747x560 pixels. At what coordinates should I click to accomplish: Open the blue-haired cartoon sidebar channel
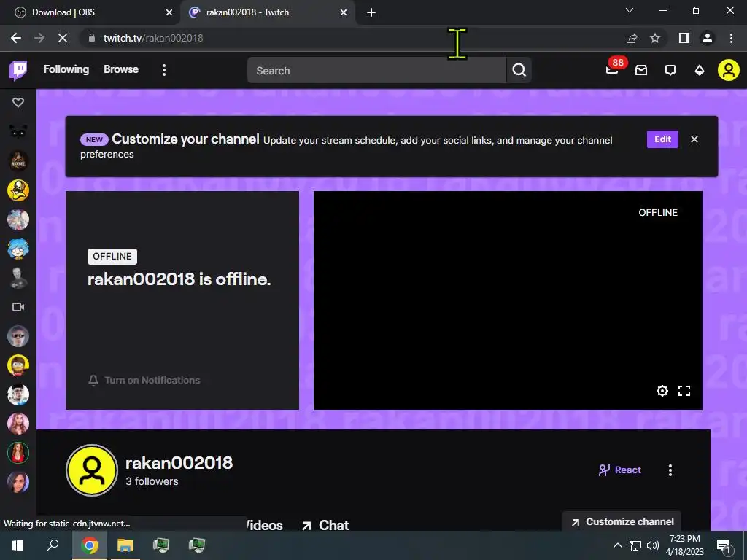point(18,249)
